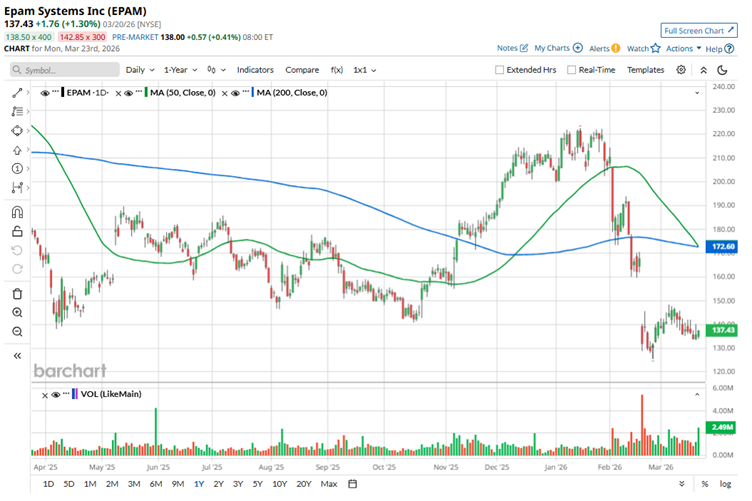Collapse the volume pane chevron
The image size is (752, 501).
point(697,395)
